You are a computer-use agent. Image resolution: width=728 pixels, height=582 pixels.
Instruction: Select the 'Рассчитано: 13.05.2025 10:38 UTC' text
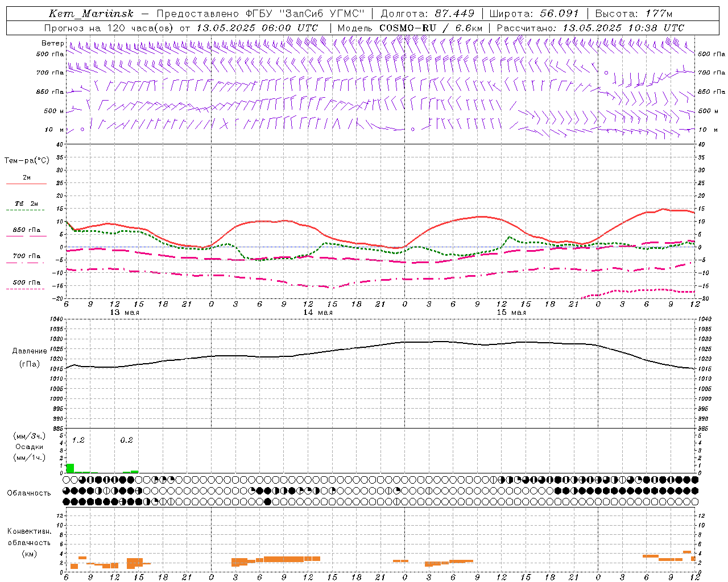[591, 28]
